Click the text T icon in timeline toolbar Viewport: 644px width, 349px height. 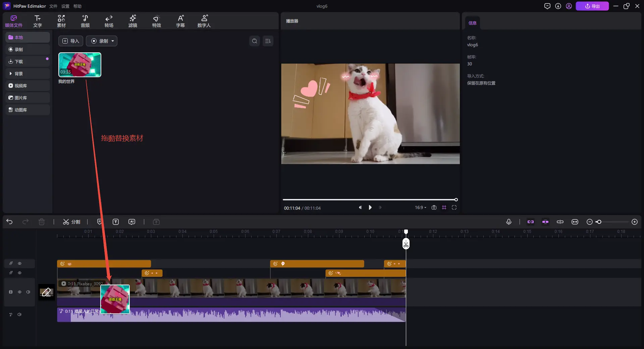tap(116, 222)
